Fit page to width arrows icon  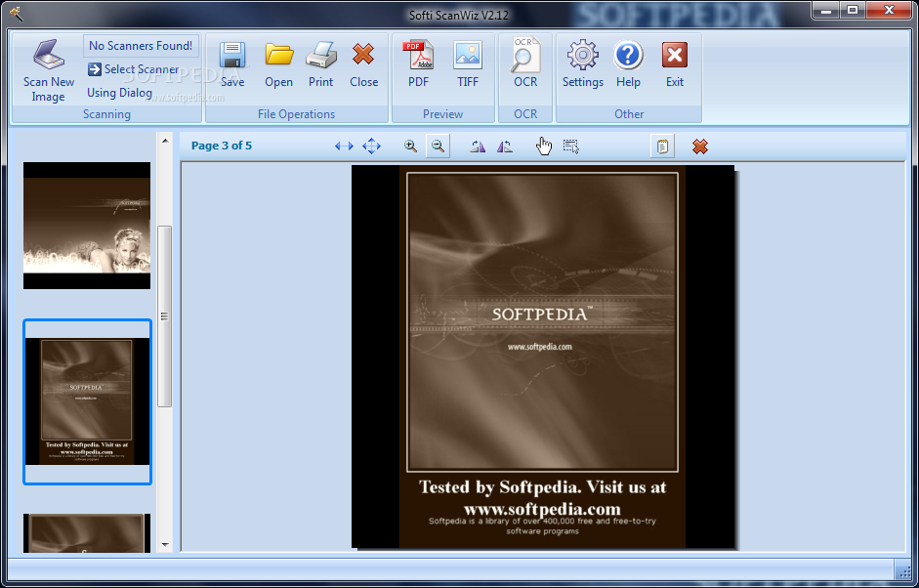coord(344,146)
